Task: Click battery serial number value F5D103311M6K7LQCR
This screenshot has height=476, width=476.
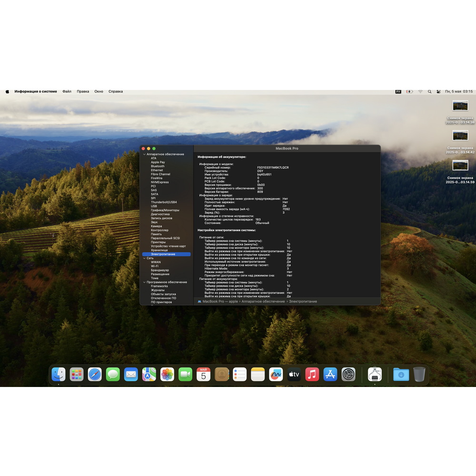Action: (x=273, y=168)
